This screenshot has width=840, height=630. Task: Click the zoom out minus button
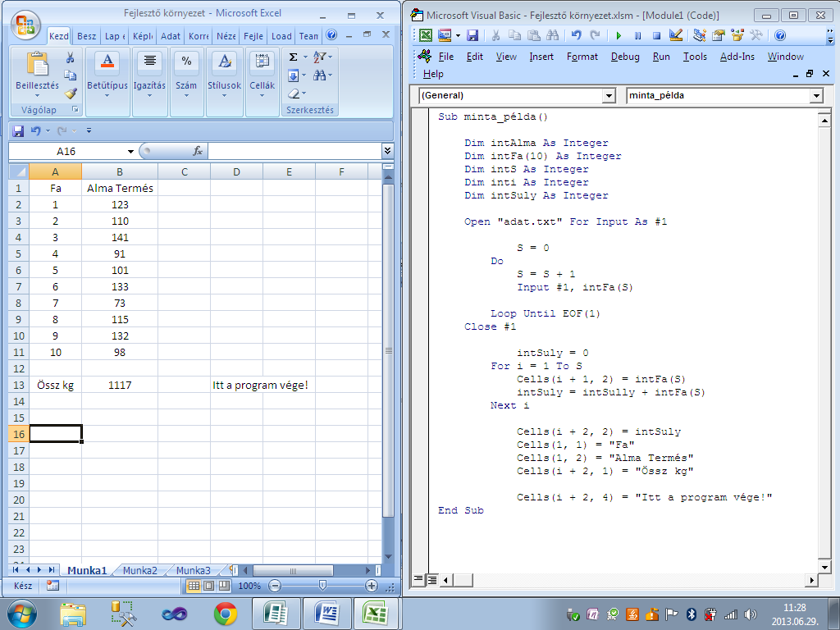coord(275,586)
